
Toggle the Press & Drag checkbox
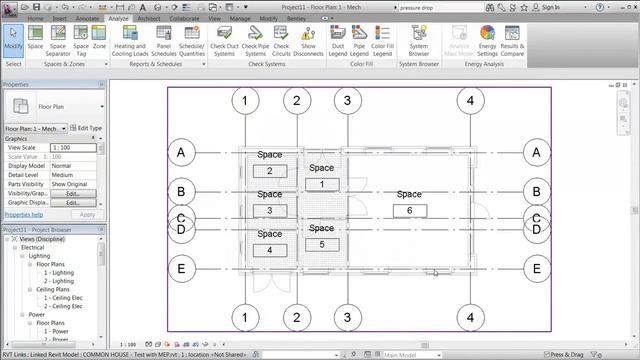[547, 355]
